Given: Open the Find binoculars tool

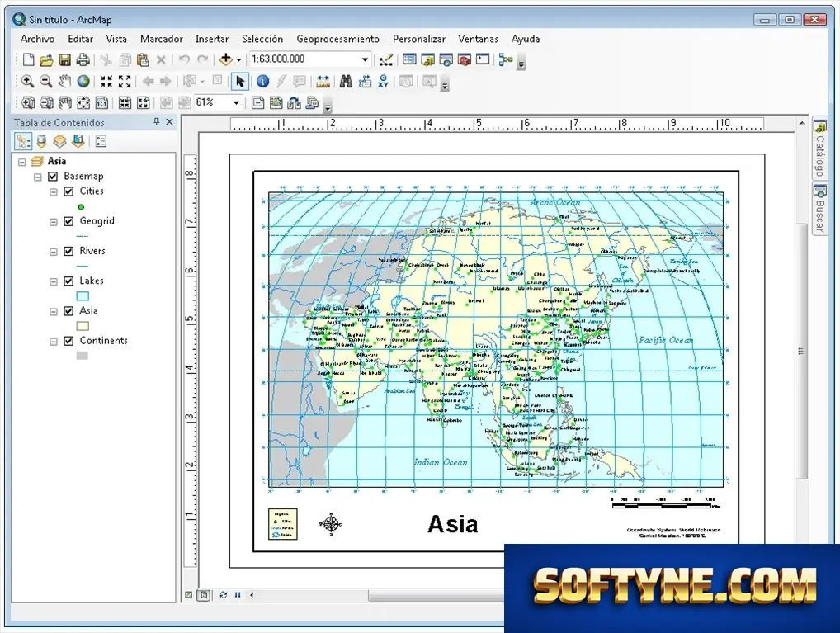Looking at the screenshot, I should 346,81.
